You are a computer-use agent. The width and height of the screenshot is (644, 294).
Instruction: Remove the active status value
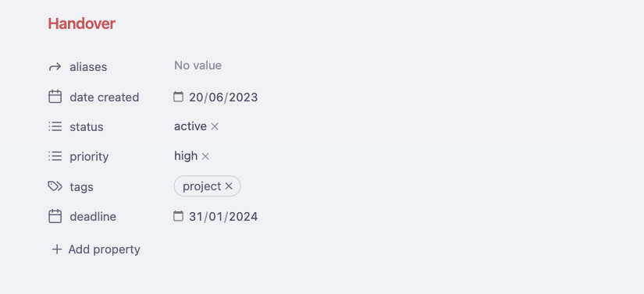[215, 126]
